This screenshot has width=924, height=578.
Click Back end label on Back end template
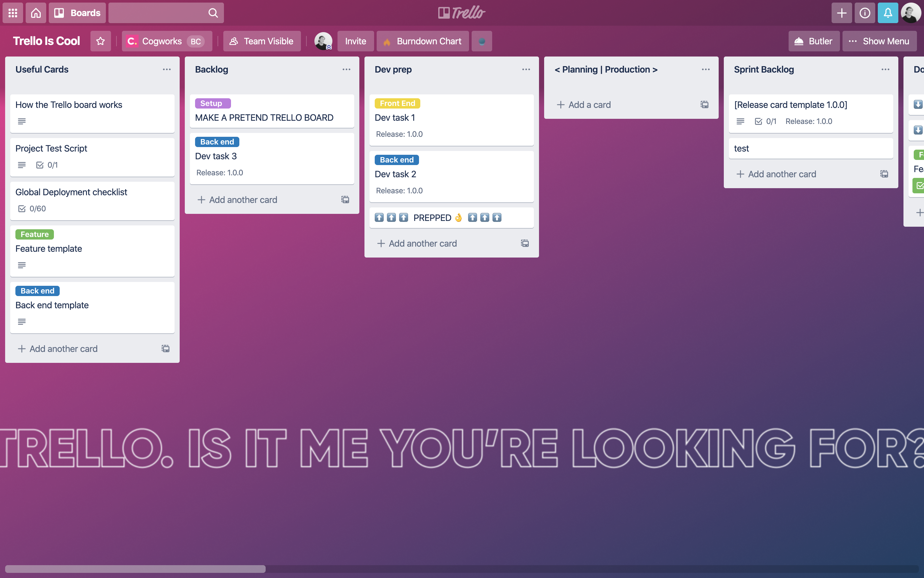pos(38,291)
